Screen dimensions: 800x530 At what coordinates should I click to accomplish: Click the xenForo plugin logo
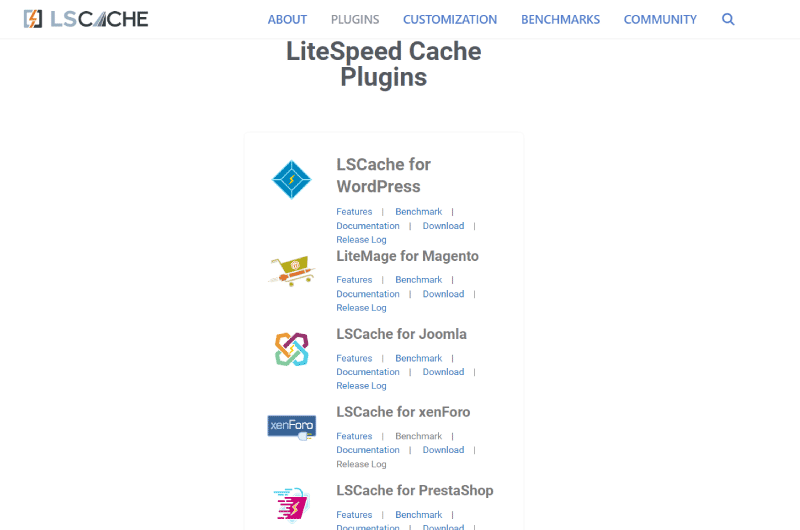pos(292,427)
